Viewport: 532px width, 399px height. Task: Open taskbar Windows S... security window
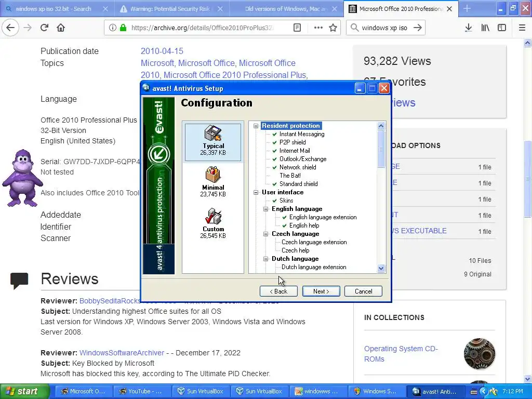376,392
